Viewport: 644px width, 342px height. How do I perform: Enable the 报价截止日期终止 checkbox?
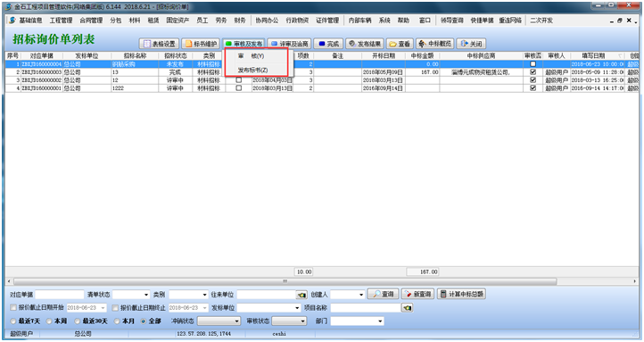(x=115, y=307)
